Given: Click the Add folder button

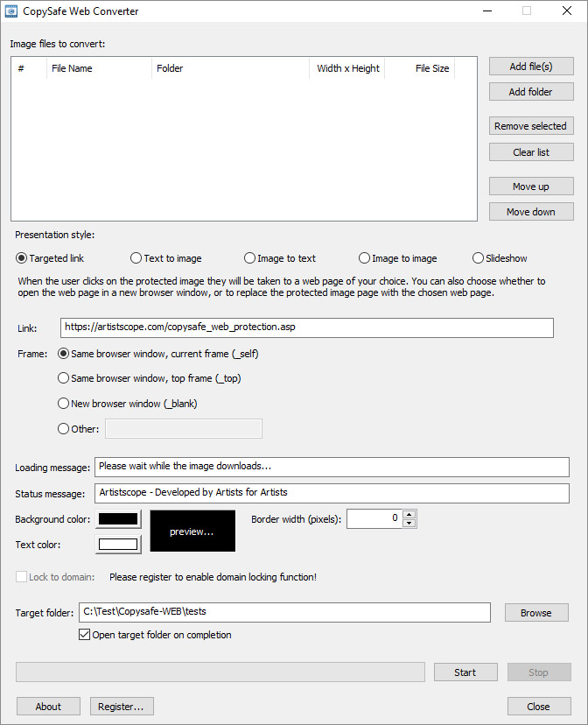Looking at the screenshot, I should tap(530, 92).
